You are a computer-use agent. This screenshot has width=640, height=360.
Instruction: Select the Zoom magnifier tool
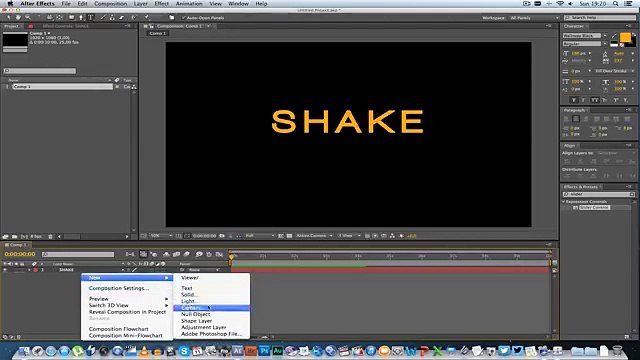[27, 18]
